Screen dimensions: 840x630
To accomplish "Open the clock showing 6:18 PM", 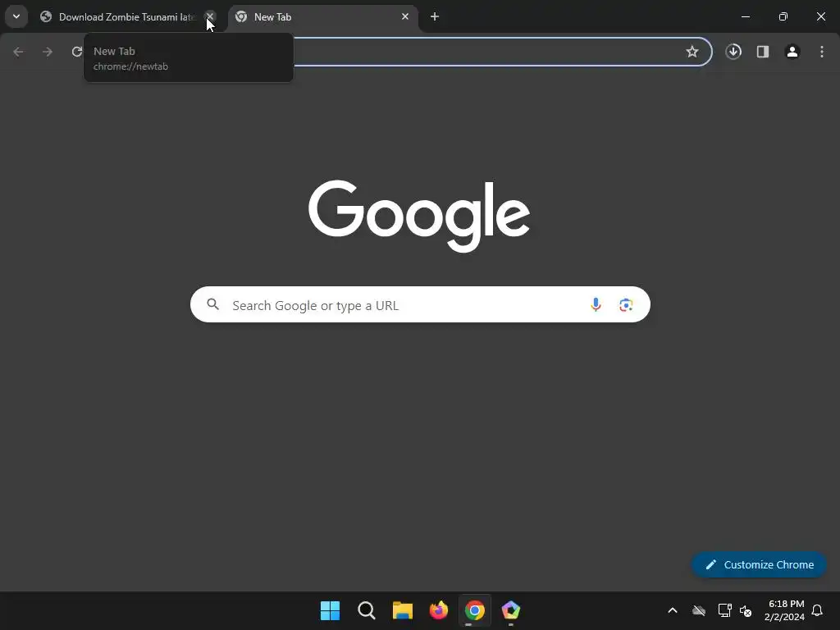I will coord(784,610).
